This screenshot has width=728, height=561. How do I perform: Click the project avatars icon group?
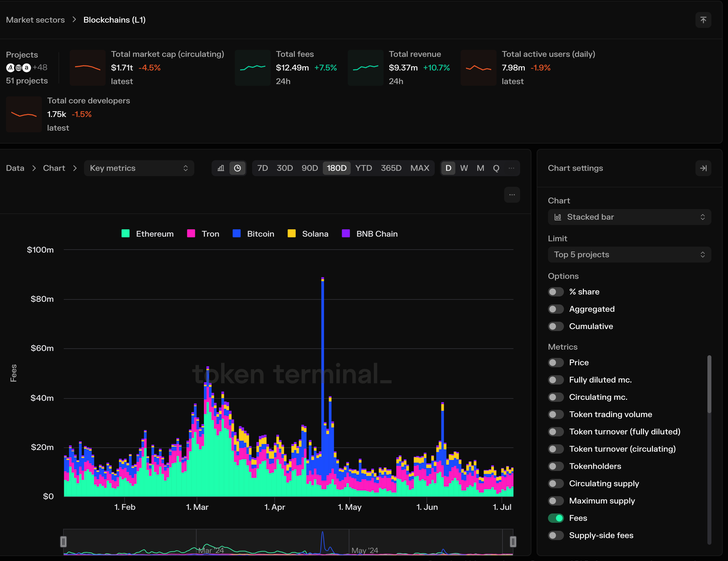tap(19, 68)
